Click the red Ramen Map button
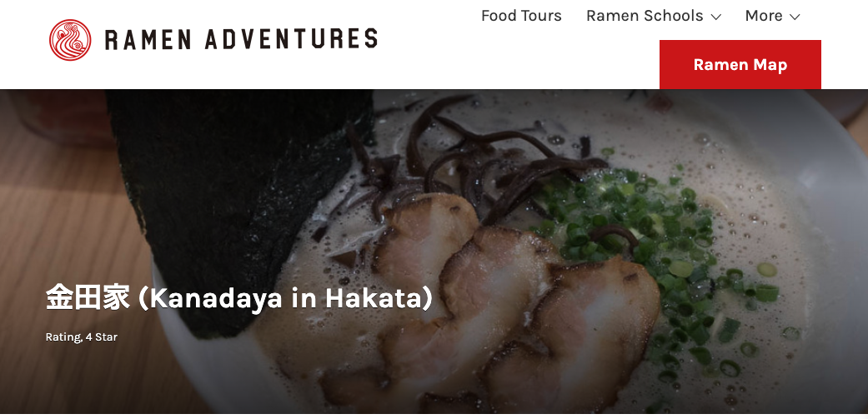Screen dimensions: 868x419 coord(740,65)
